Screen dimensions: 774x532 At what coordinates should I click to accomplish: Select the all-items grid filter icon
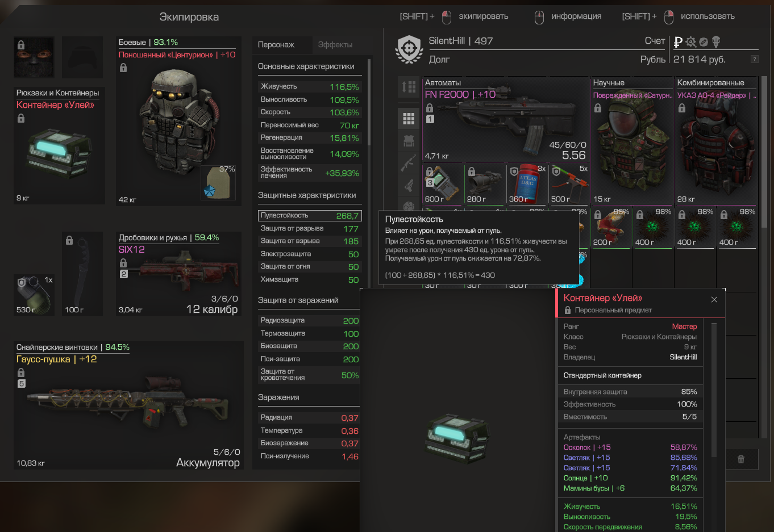(409, 118)
